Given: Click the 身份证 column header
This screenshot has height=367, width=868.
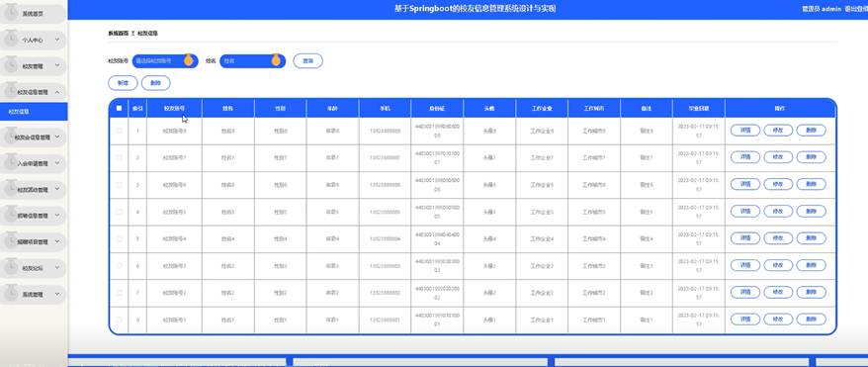Looking at the screenshot, I should (437, 109).
